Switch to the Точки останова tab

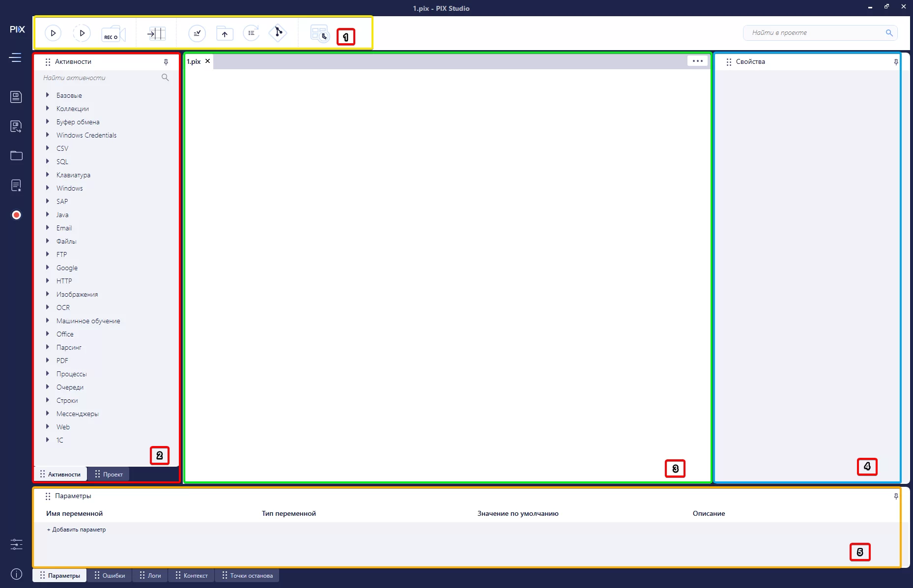247,576
